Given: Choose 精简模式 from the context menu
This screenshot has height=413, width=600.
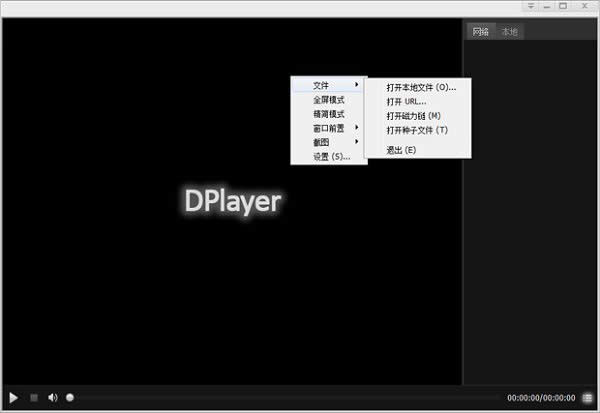Looking at the screenshot, I should (x=329, y=114).
